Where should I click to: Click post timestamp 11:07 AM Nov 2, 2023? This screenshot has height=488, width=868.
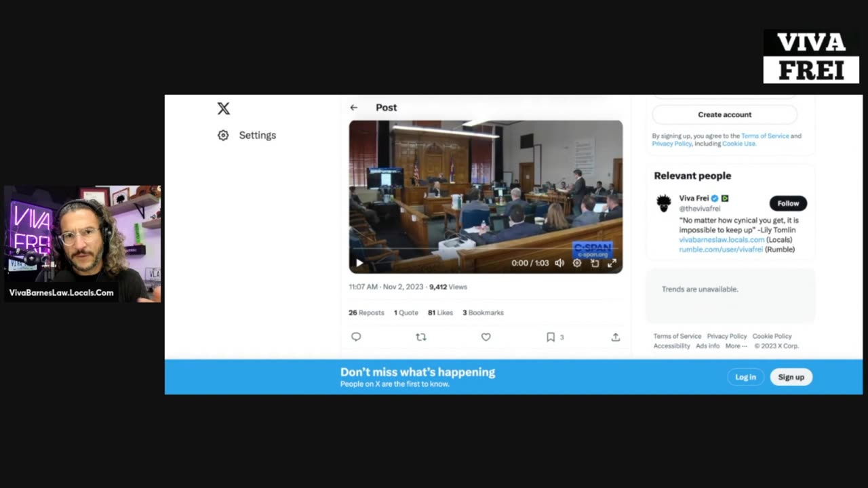(x=386, y=287)
